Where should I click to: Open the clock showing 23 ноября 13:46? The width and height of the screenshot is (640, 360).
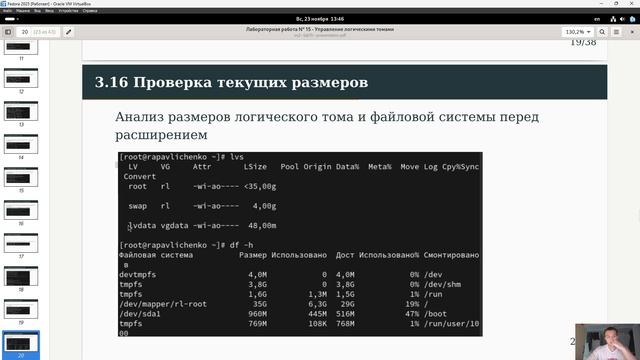(x=320, y=19)
